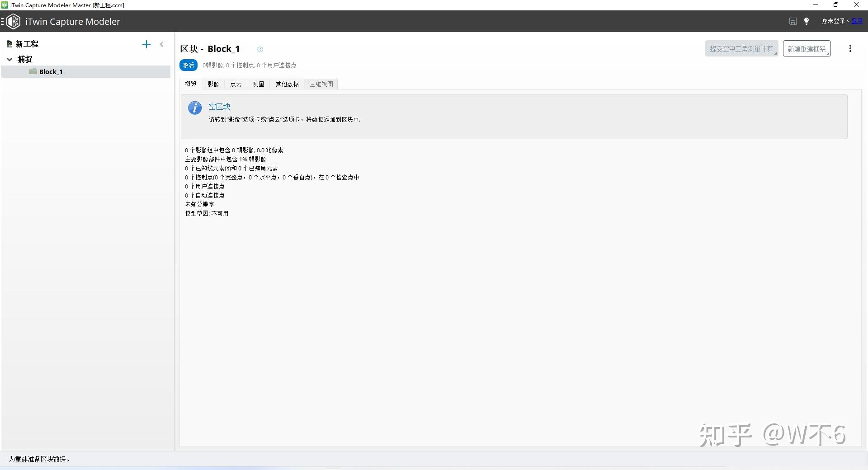Screen dimensions: 868x470
Task: Click the iTwin Capture Modeler logo
Action: [x=14, y=21]
